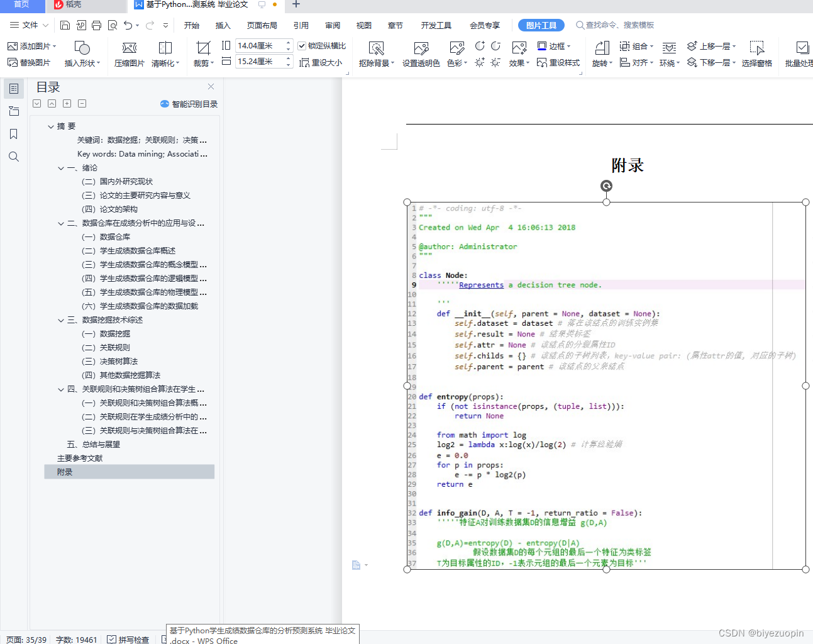Screen dimensions: 813x644
Task: Open the 开始 ribbon tab
Action: click(192, 25)
